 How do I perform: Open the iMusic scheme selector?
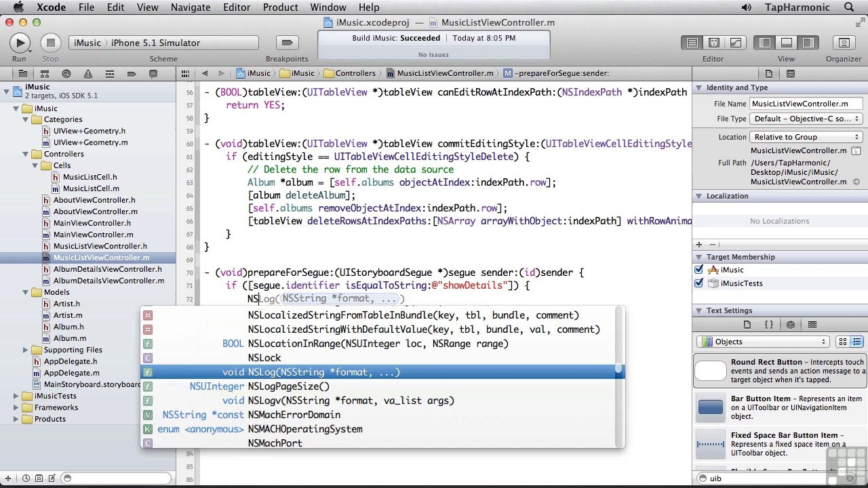pyautogui.click(x=87, y=43)
